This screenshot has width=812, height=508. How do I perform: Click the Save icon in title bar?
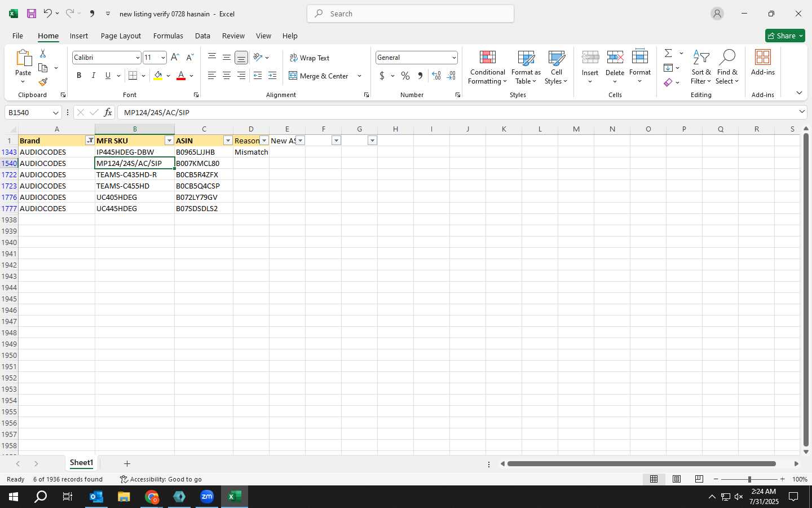pos(32,14)
